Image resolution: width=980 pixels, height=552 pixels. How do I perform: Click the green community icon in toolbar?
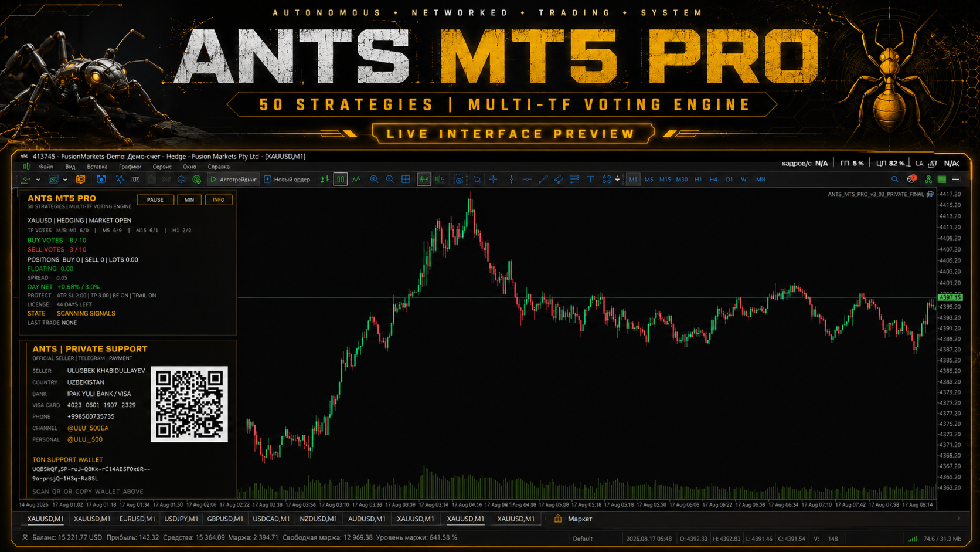pyautogui.click(x=928, y=180)
